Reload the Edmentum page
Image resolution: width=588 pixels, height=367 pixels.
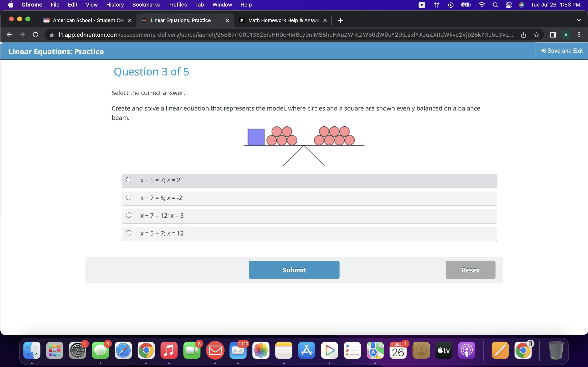tap(36, 35)
